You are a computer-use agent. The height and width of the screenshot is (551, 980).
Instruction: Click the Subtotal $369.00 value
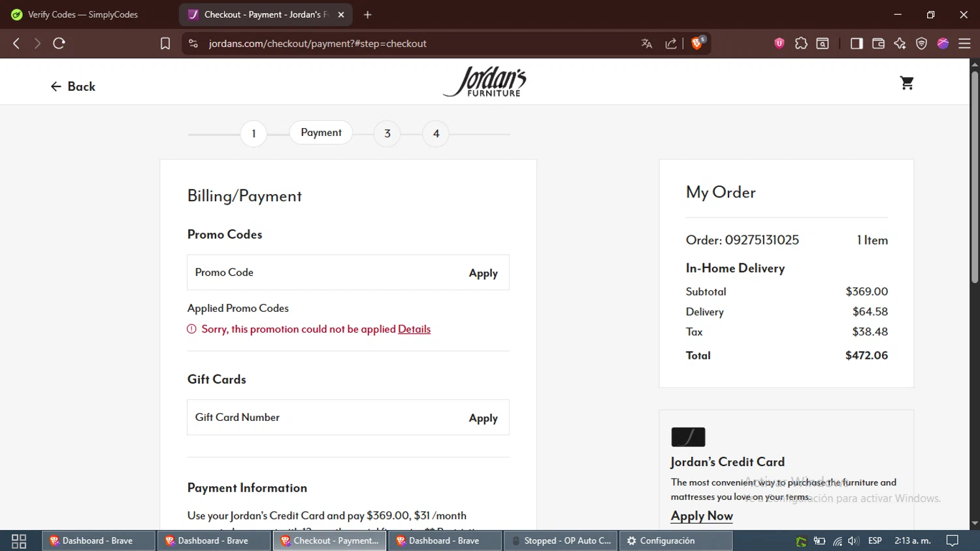pos(867,292)
